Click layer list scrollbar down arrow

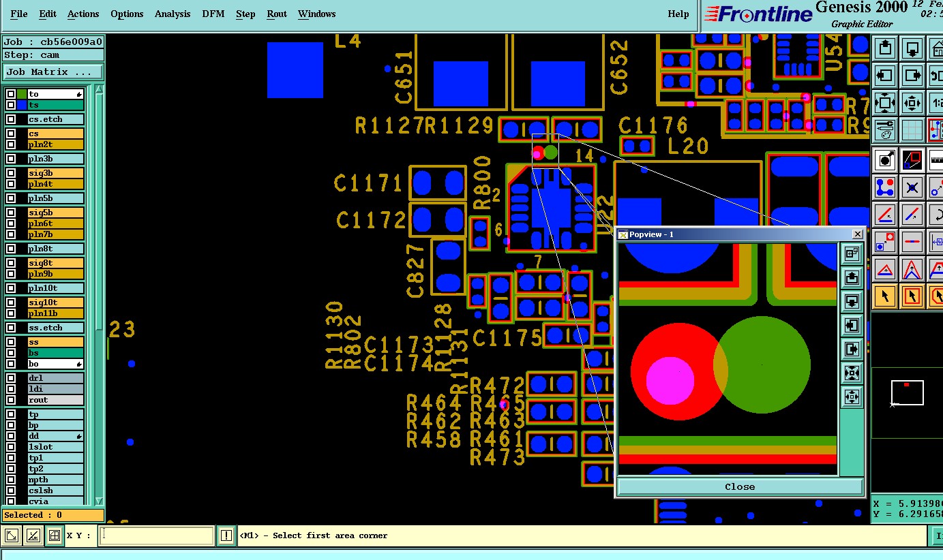[x=98, y=501]
